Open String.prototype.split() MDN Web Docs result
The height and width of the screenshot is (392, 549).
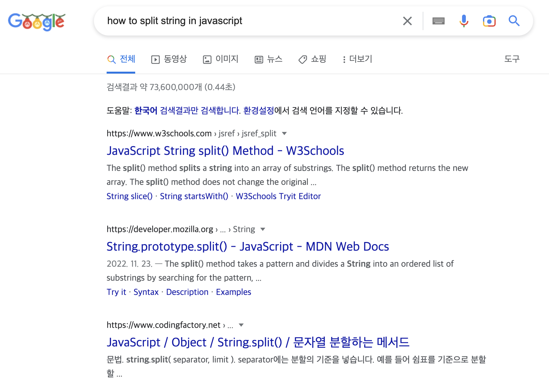click(x=248, y=246)
